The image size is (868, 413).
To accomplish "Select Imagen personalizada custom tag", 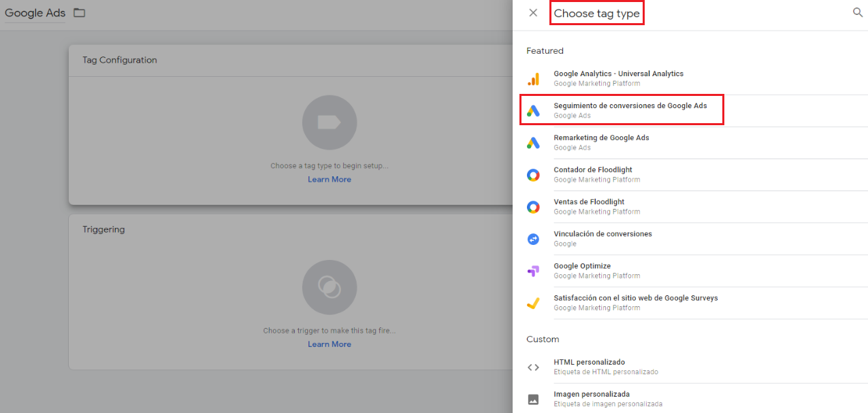I will 690,399.
